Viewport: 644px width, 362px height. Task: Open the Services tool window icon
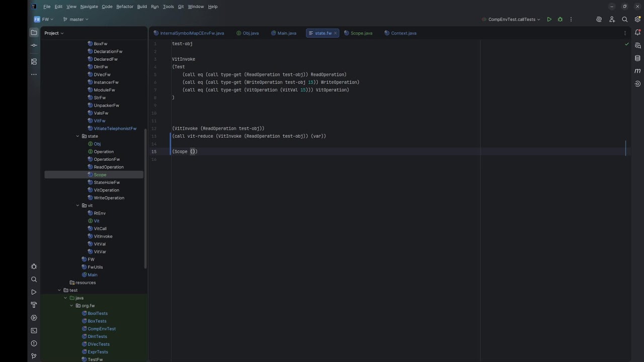tap(34, 318)
